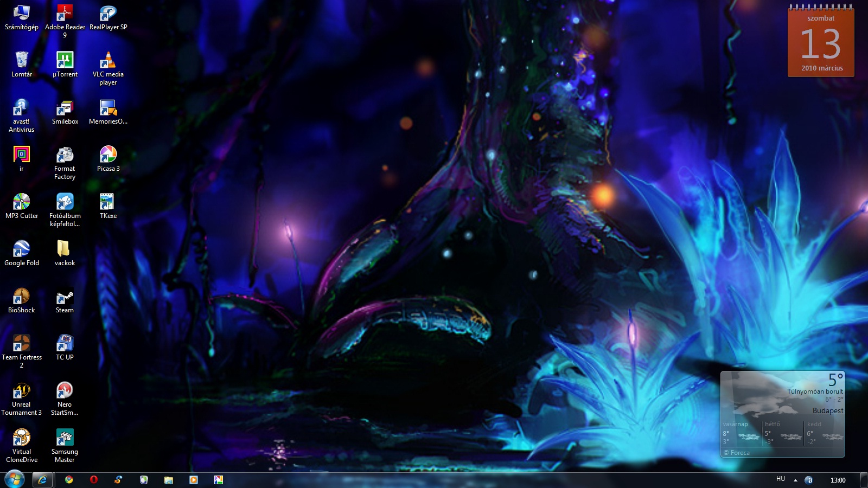This screenshot has width=868, height=488.
Task: Show hidden system tray icons
Action: (795, 480)
